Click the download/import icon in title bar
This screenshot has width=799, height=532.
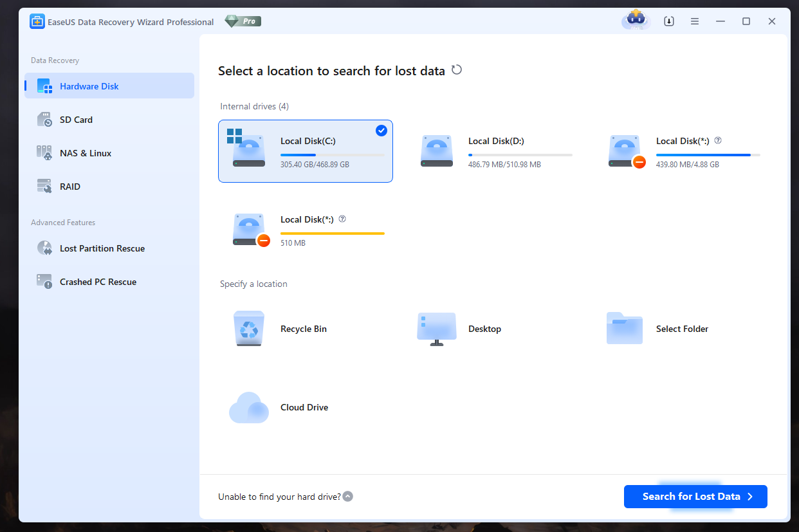pos(669,21)
